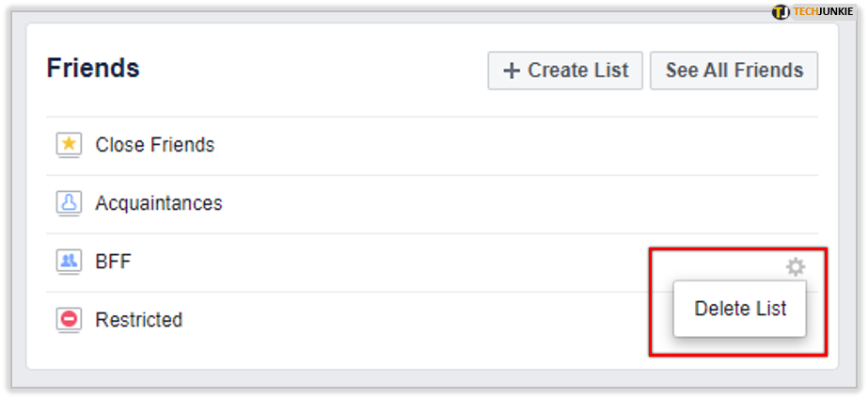The height and width of the screenshot is (399, 868).
Task: Click empty area of the BFF row
Action: [387, 263]
